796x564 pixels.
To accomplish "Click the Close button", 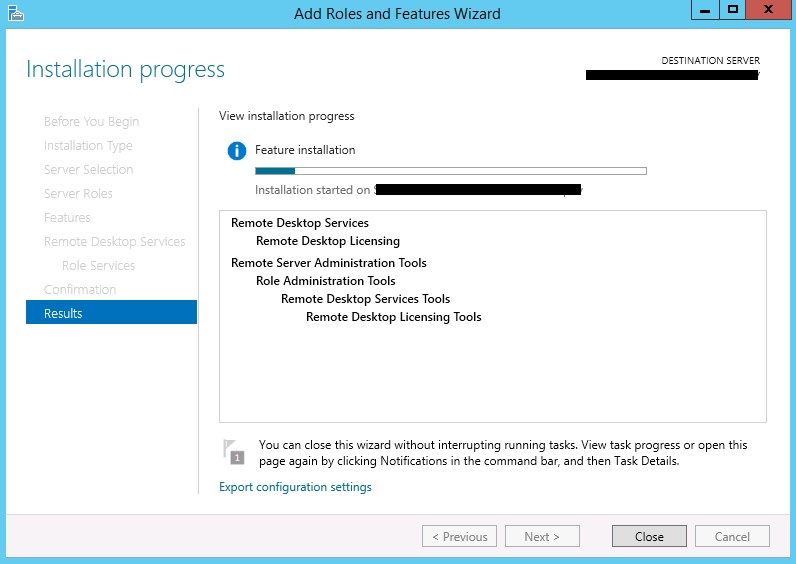I will [649, 536].
